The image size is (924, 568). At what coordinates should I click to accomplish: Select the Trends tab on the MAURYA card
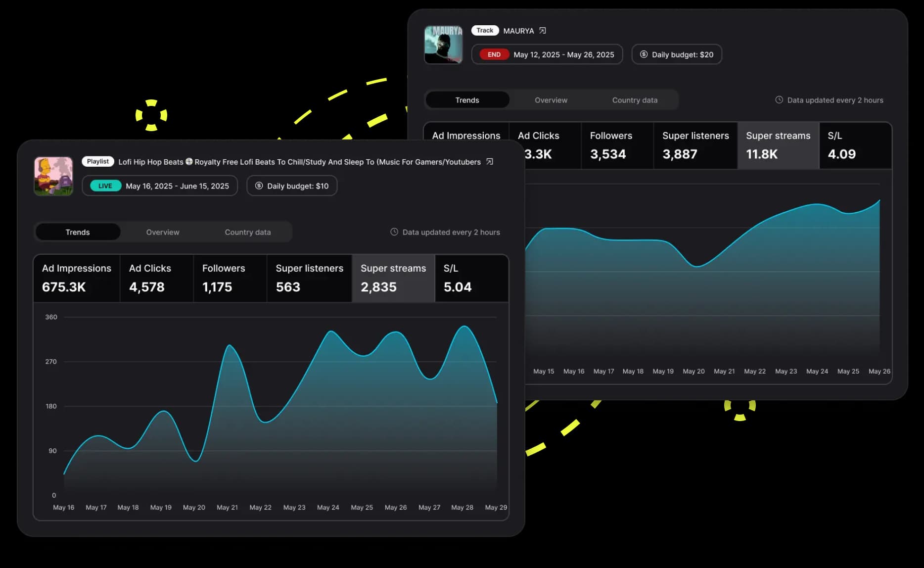click(x=466, y=99)
